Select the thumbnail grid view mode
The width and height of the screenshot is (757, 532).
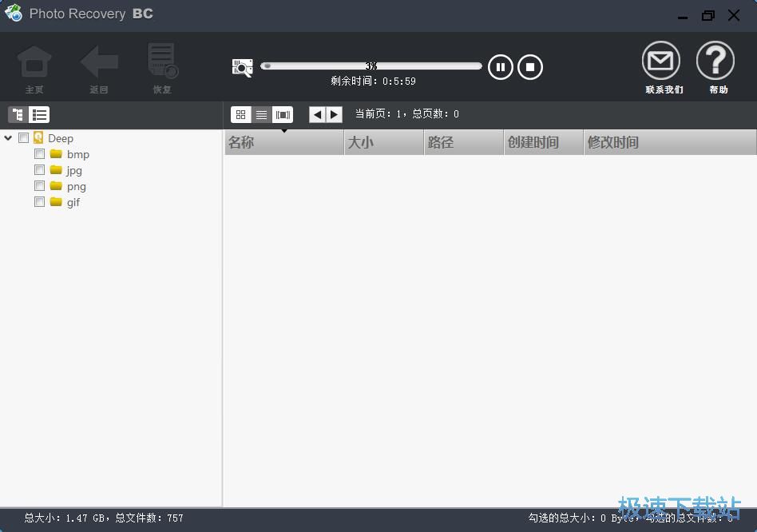click(x=241, y=114)
